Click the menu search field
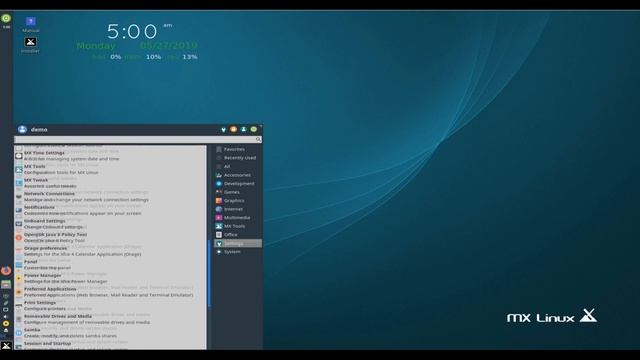 [138, 140]
